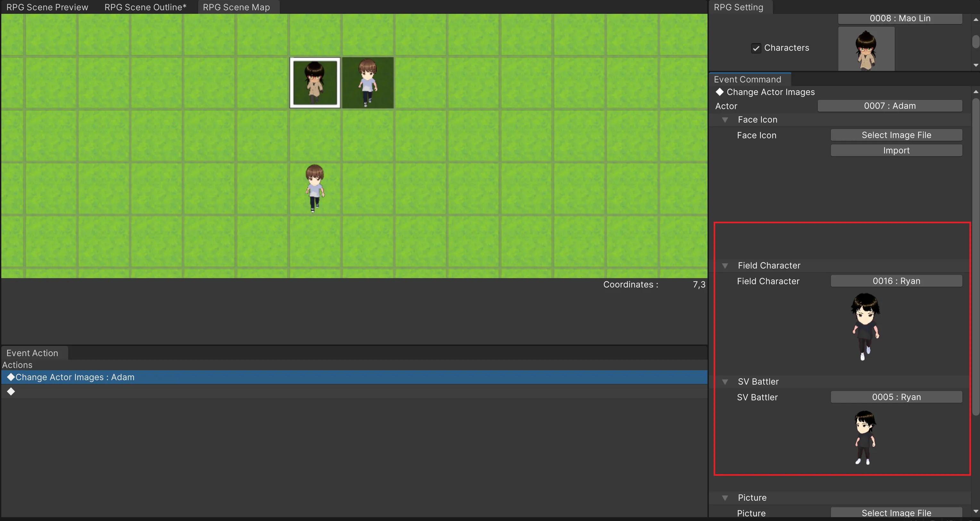Toggle the Characters checkbox
The height and width of the screenshot is (521, 980).
click(756, 48)
